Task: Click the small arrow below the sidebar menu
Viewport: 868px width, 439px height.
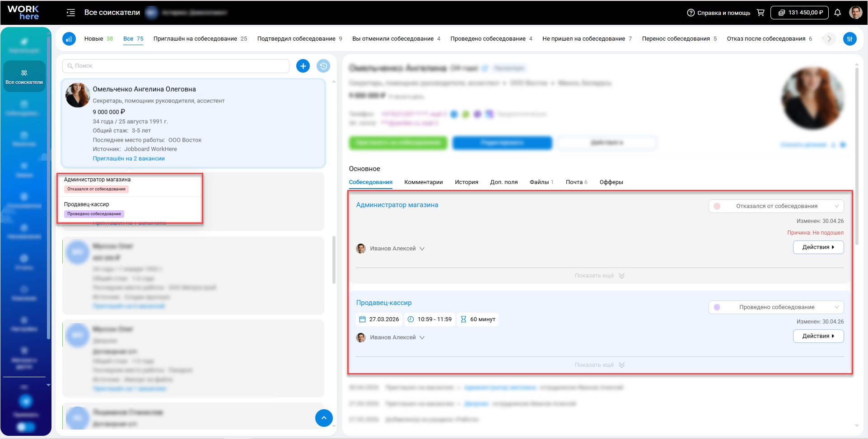Action: (48, 385)
